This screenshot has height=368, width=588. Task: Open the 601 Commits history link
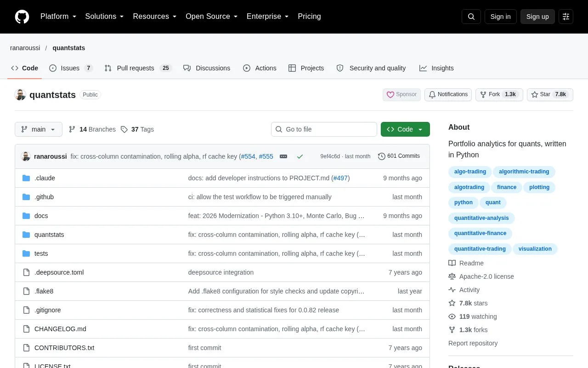[399, 156]
